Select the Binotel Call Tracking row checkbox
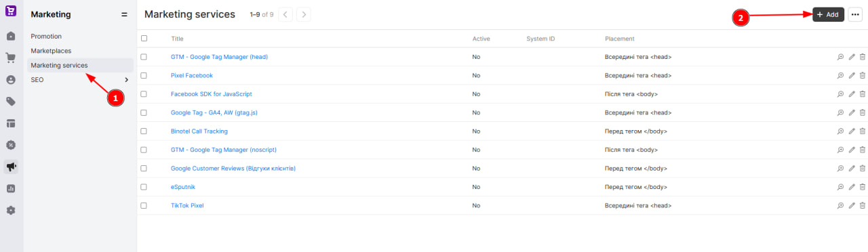868x252 pixels. pos(144,131)
